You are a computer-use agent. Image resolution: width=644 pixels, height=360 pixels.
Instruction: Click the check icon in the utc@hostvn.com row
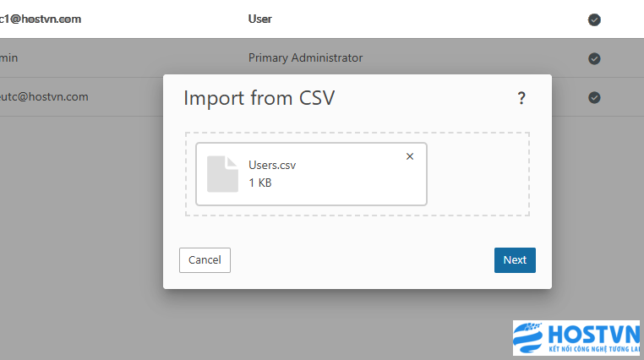594,97
